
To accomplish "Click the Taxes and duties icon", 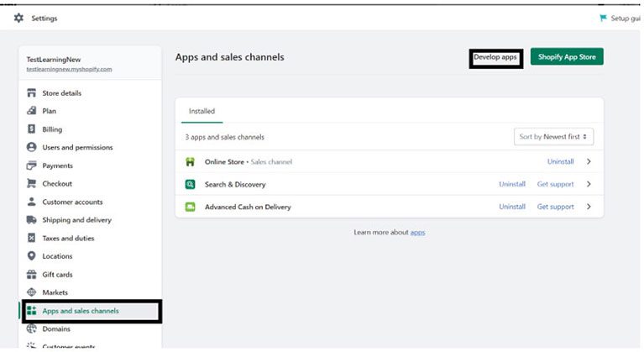I will tap(32, 238).
